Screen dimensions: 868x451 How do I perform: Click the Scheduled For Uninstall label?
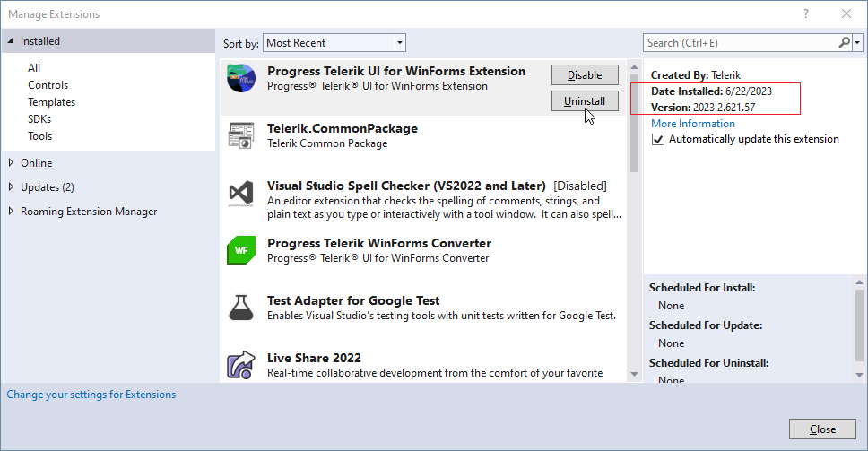coord(708,363)
